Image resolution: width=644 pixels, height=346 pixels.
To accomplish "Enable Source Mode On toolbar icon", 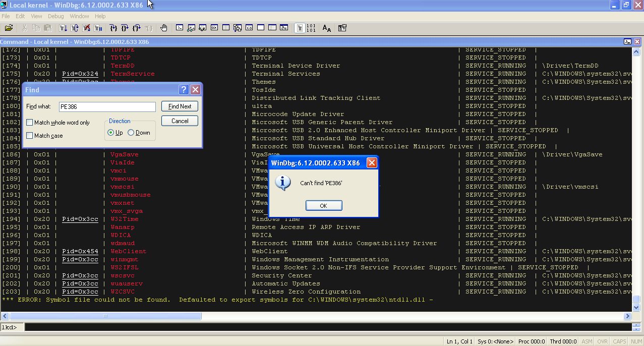I will 300,28.
